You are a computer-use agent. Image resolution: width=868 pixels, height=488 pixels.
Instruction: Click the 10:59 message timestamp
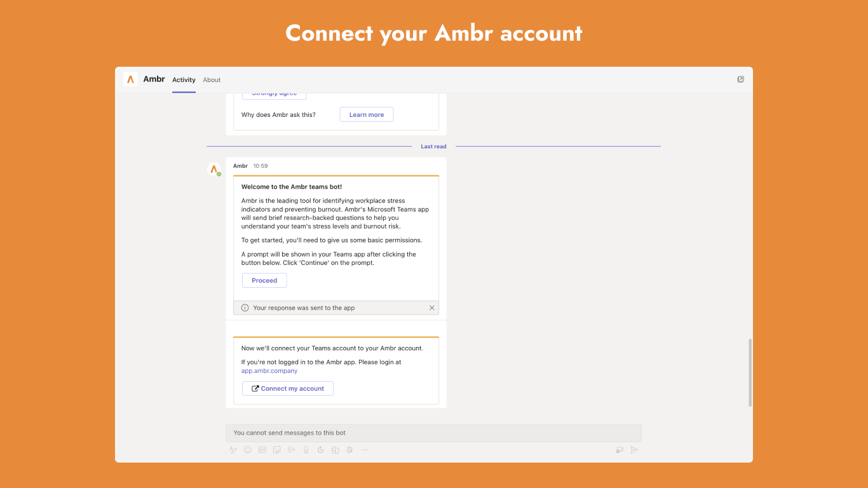[261, 166]
